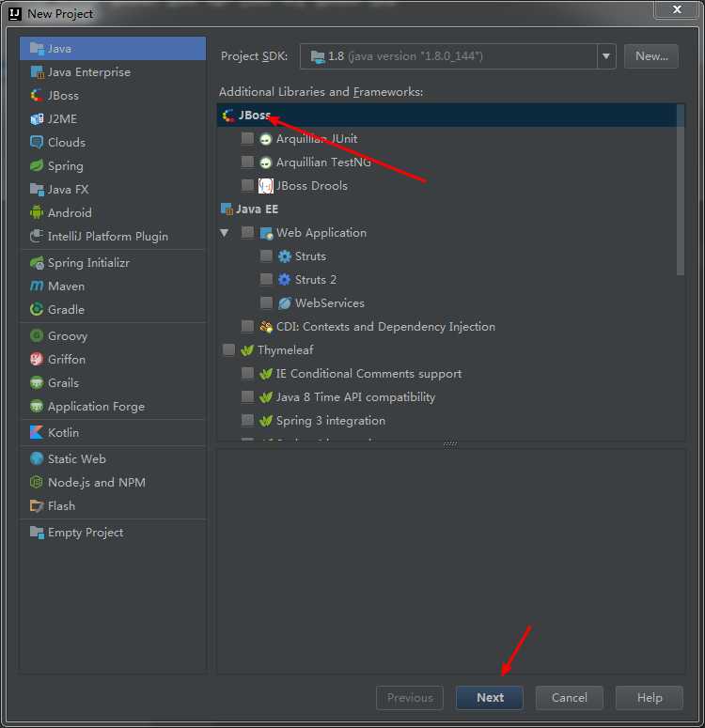Click the New... SDK button
Screen dimensions: 705x728
pyautogui.click(x=651, y=56)
